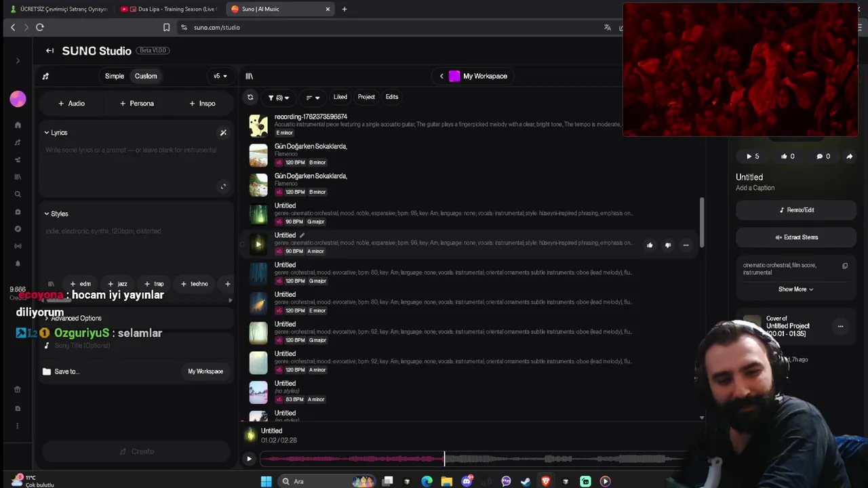Open the sidebar gift icon
Image resolution: width=868 pixels, height=488 pixels.
(x=18, y=390)
